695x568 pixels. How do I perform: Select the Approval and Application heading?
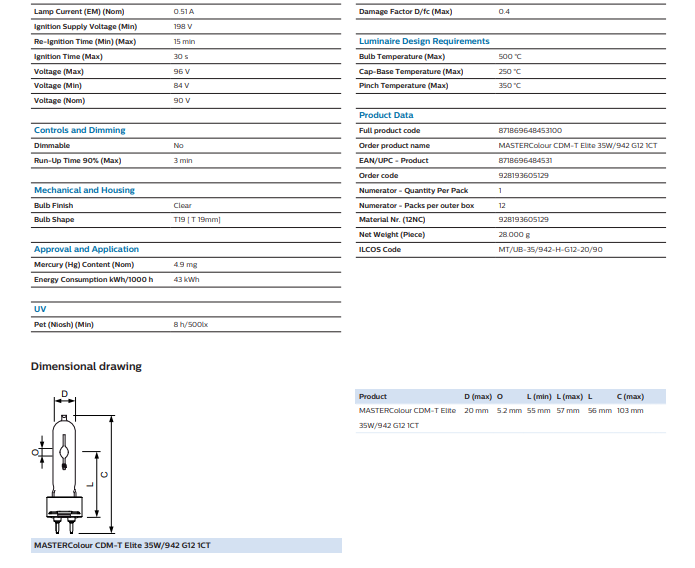(x=86, y=249)
